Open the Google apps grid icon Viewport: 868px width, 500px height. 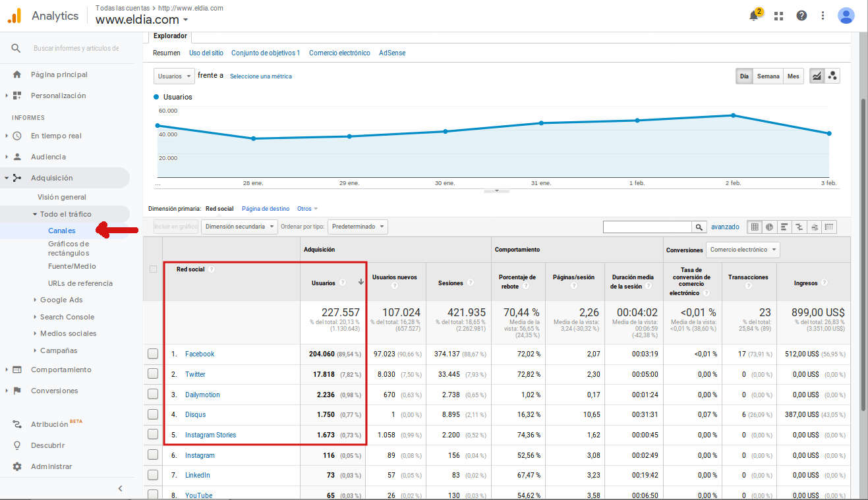(x=778, y=16)
